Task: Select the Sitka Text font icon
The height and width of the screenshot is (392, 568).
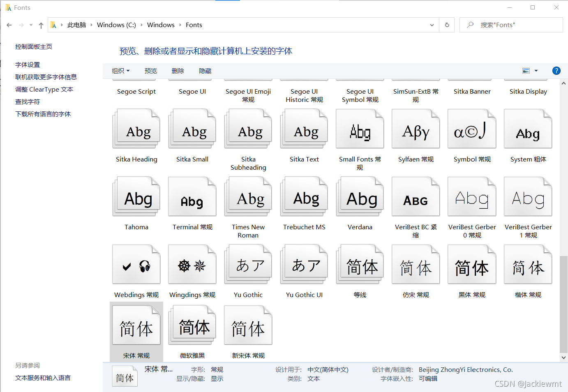Action: [x=304, y=129]
